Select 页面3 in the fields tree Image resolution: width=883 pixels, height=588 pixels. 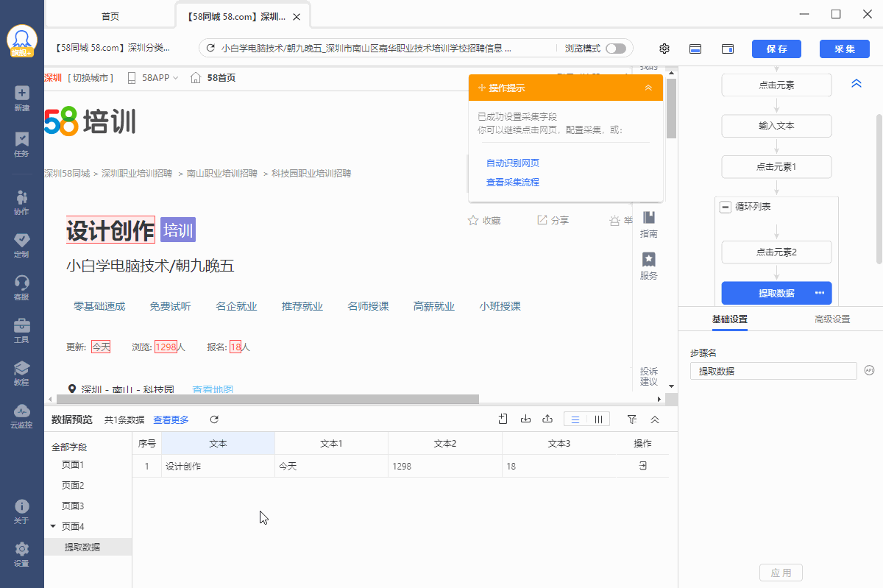tap(73, 506)
